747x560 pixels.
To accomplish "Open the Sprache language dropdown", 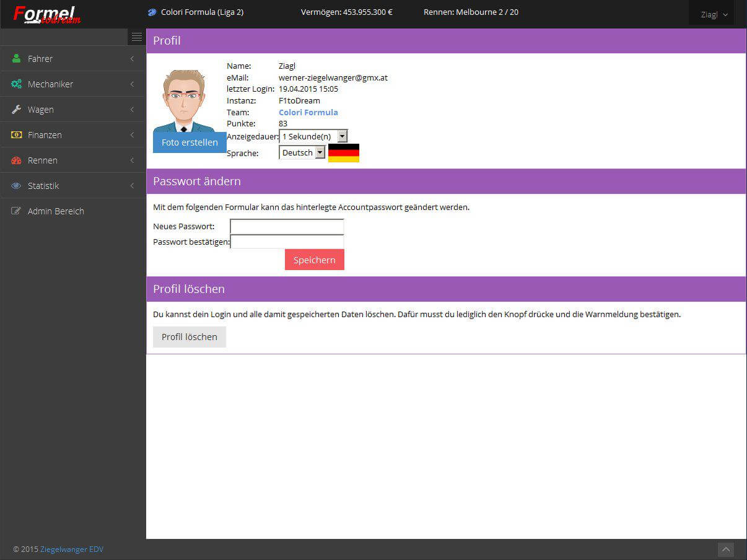I will (x=302, y=152).
